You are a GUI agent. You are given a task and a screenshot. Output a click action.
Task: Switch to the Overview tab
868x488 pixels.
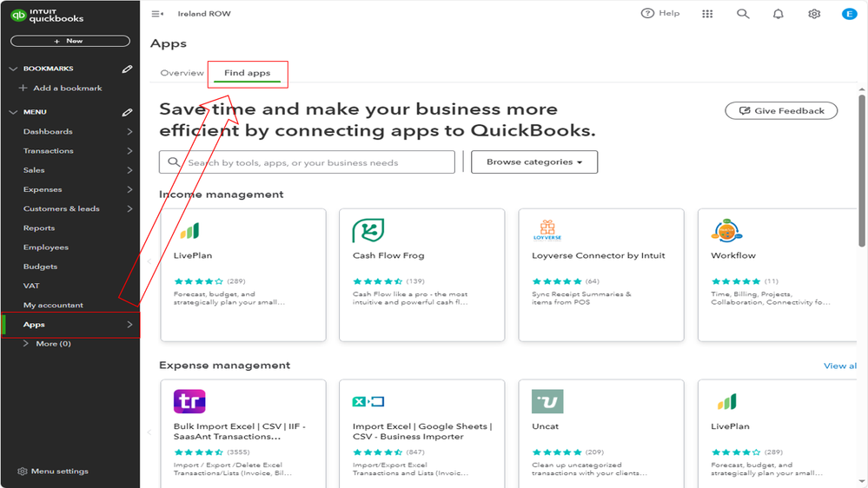(182, 73)
